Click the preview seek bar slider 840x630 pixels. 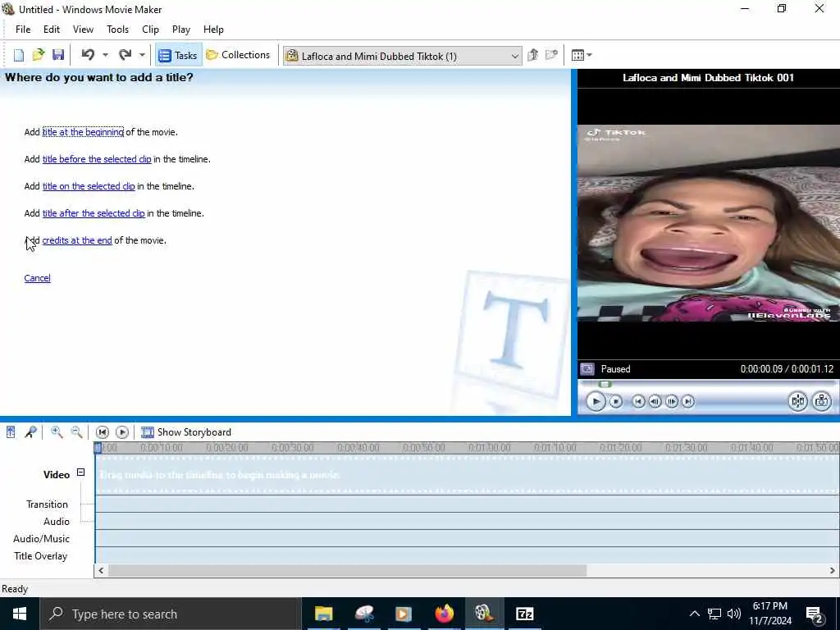pyautogui.click(x=605, y=384)
